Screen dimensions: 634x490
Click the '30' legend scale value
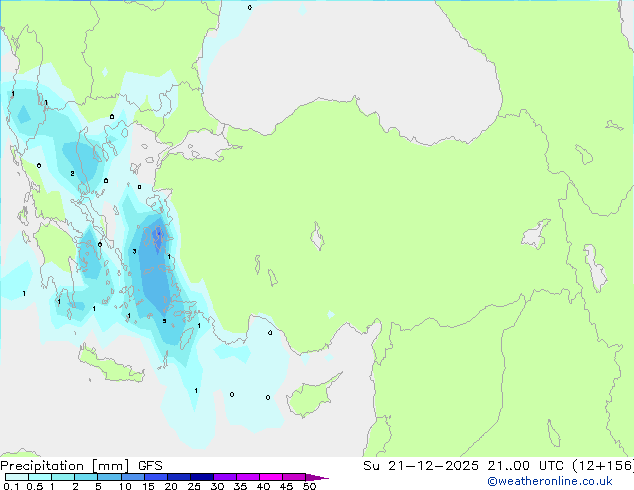click(217, 486)
